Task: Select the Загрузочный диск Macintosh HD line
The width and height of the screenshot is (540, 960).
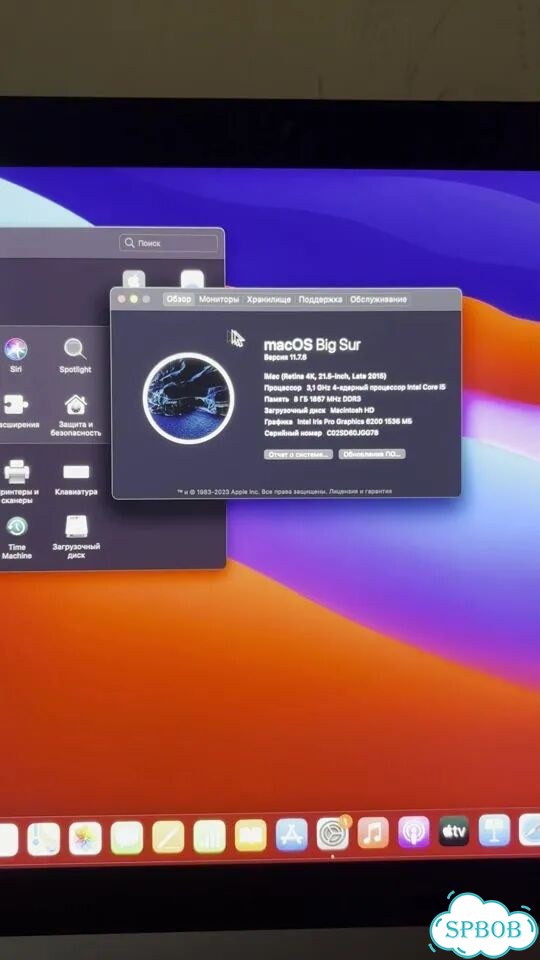Action: [319, 410]
